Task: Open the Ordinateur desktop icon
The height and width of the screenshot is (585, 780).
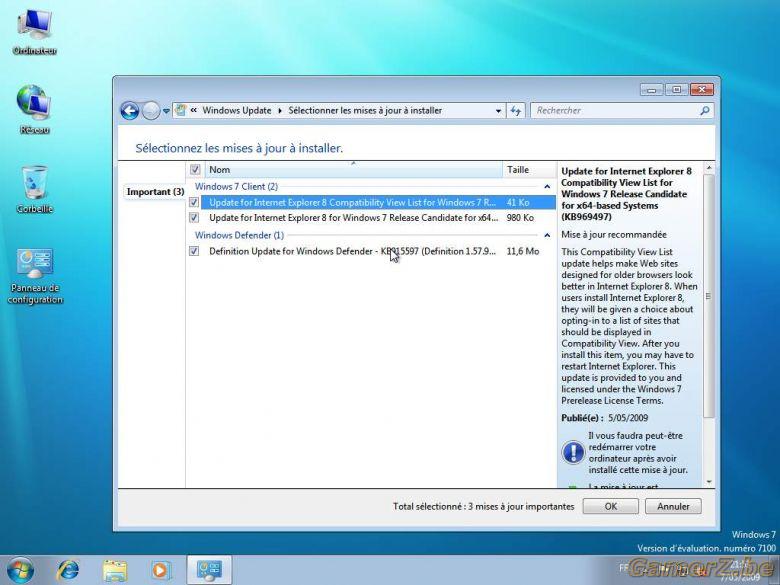Action: pyautogui.click(x=34, y=31)
